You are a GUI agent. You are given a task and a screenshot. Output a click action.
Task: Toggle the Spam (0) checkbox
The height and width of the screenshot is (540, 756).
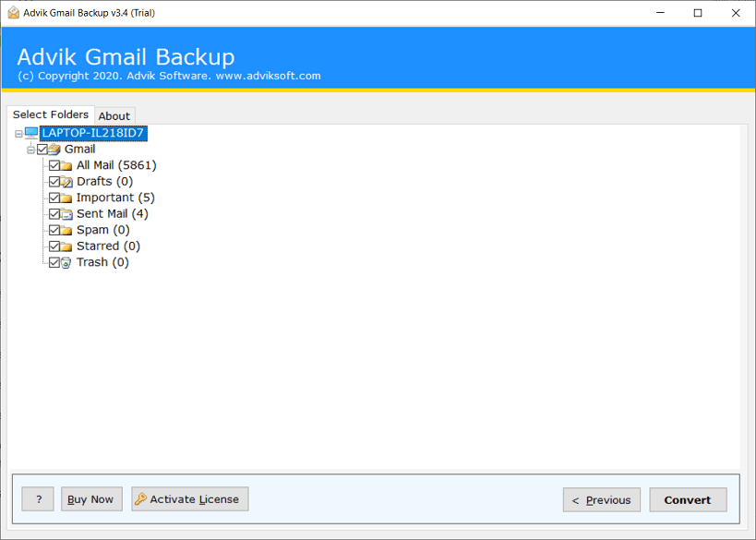[54, 231]
